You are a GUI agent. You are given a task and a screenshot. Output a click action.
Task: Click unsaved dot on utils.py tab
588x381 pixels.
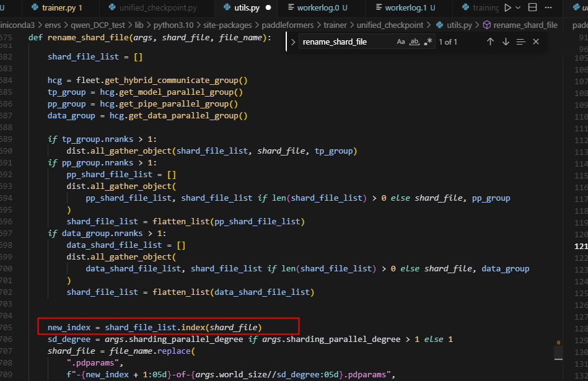[x=268, y=8]
